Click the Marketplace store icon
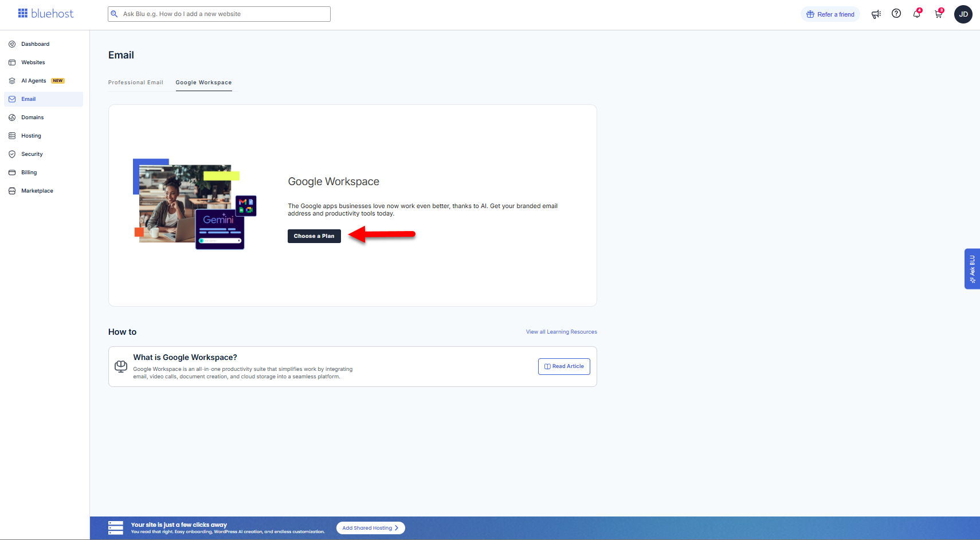 (12, 191)
